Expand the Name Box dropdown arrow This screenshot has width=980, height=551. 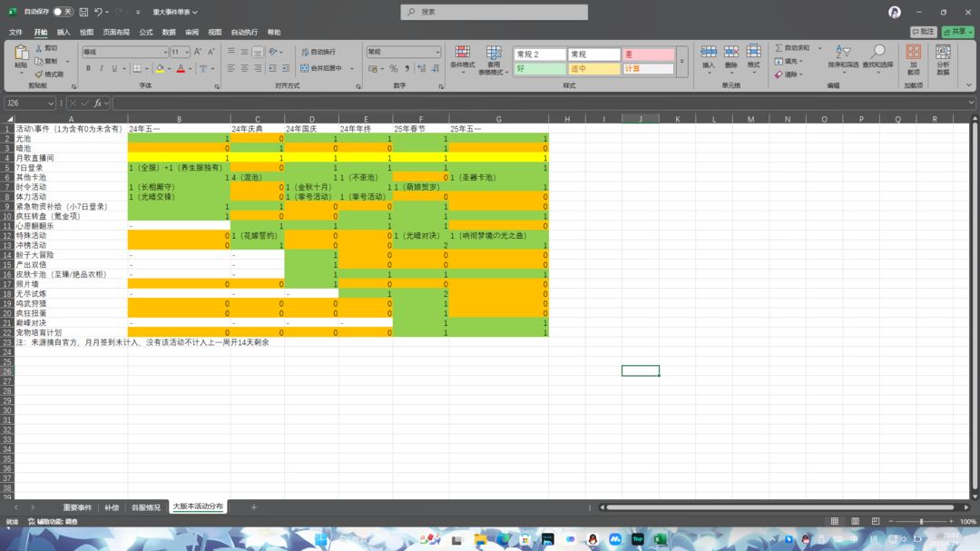[51, 103]
